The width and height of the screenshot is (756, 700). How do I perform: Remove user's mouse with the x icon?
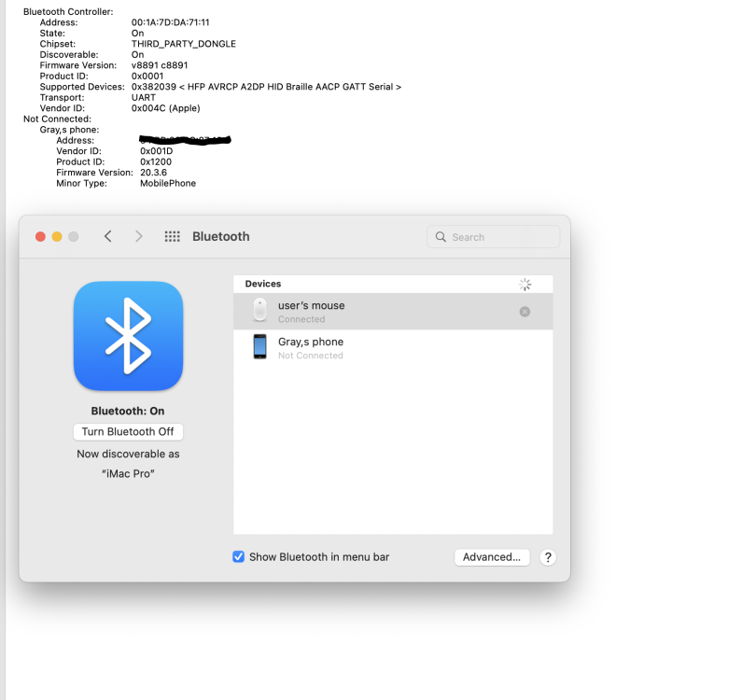click(x=525, y=312)
